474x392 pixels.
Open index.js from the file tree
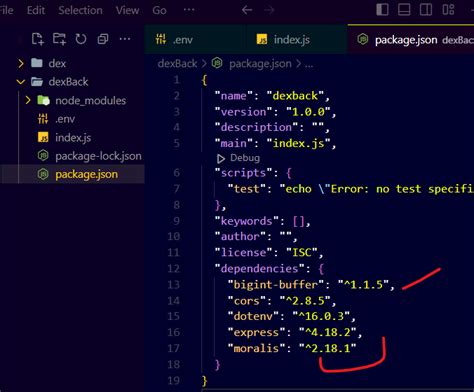point(72,137)
